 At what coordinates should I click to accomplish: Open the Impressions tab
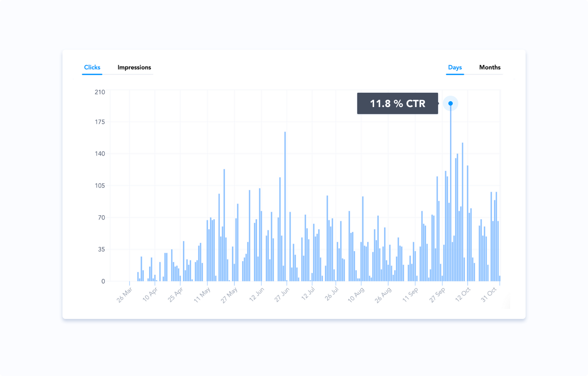[134, 67]
